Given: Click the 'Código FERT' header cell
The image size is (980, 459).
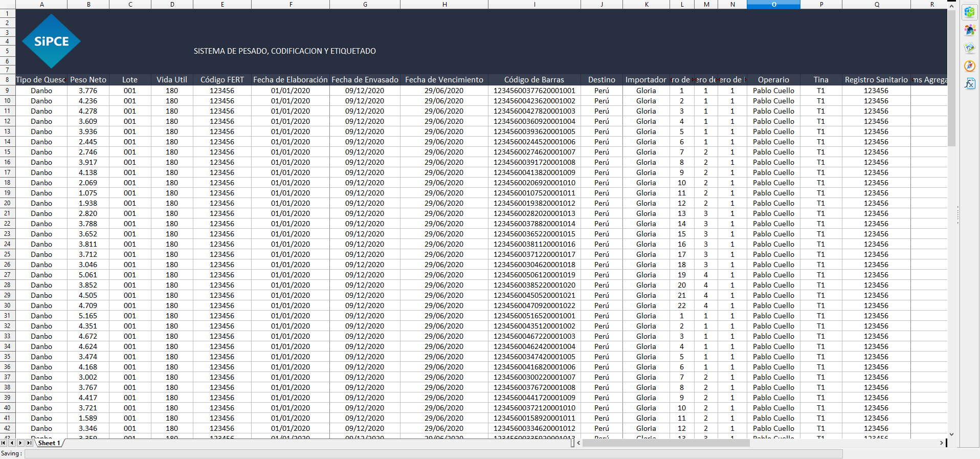Looking at the screenshot, I should 222,80.
